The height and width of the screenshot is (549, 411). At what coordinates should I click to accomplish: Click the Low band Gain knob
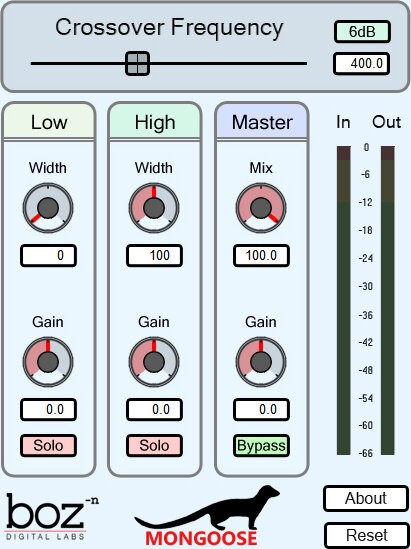point(48,362)
